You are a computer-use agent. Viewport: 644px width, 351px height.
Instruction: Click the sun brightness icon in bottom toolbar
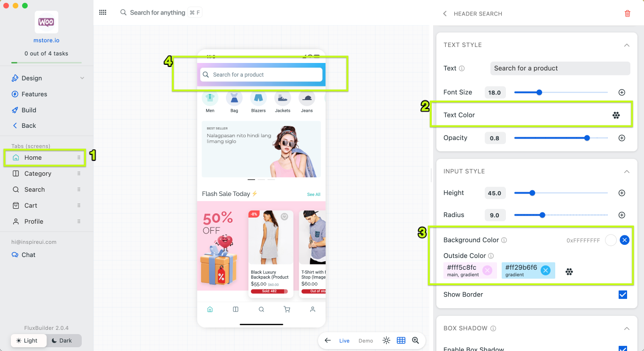pyautogui.click(x=386, y=341)
